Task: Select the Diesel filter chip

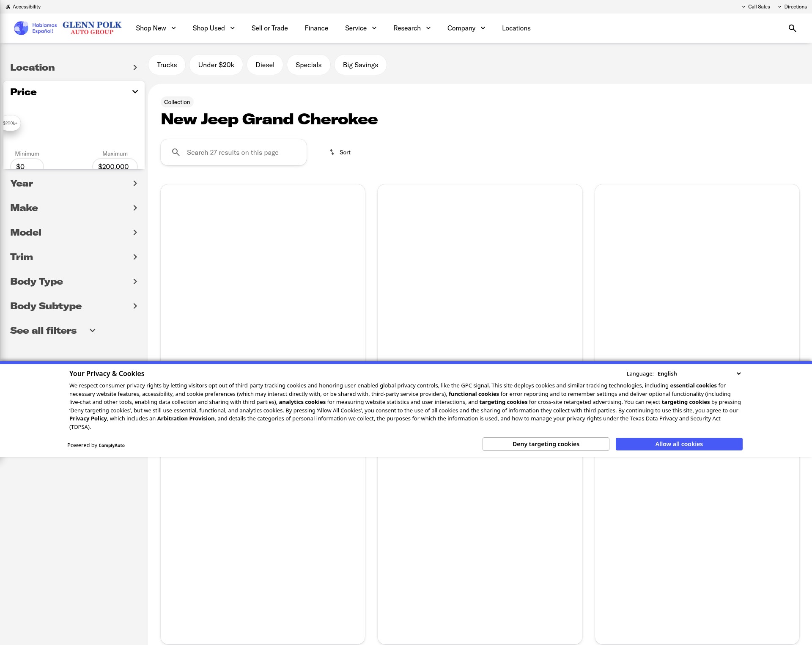Action: coord(265,65)
